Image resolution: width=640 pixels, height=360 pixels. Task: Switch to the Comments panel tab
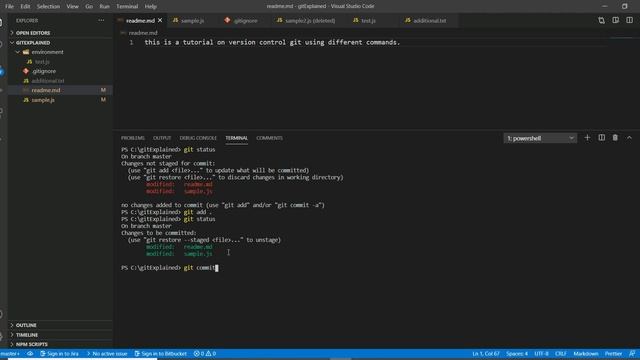point(269,138)
